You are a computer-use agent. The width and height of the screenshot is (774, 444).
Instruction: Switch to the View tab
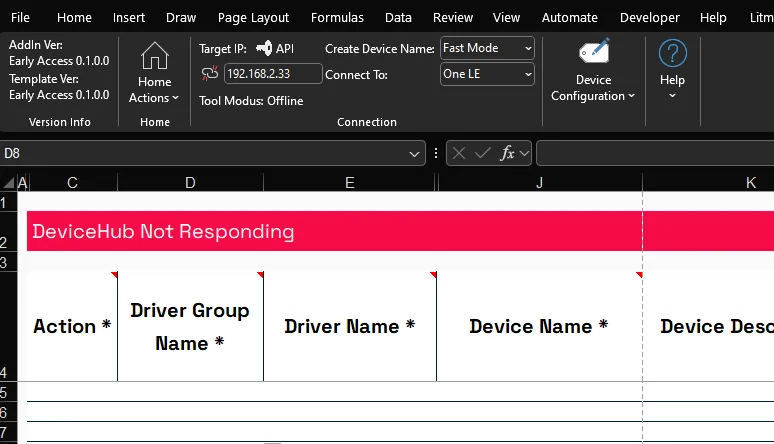point(506,18)
